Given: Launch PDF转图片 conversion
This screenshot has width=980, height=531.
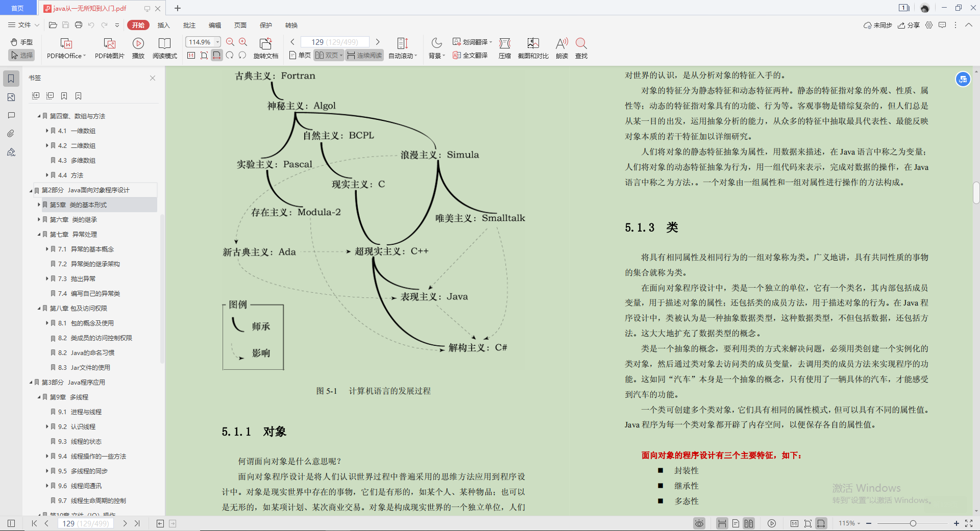Looking at the screenshot, I should pyautogui.click(x=109, y=48).
